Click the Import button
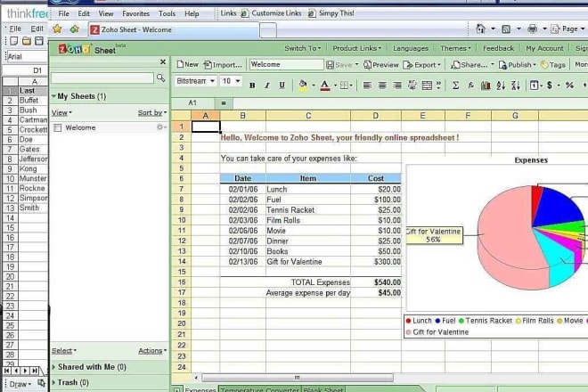The height and width of the screenshot is (392, 588). 223,65
